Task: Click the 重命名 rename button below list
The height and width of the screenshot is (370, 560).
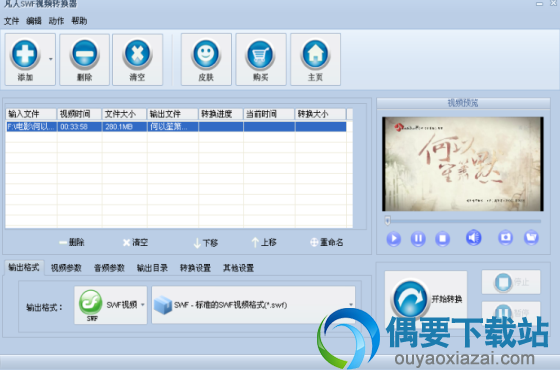Action: pyautogui.click(x=327, y=242)
